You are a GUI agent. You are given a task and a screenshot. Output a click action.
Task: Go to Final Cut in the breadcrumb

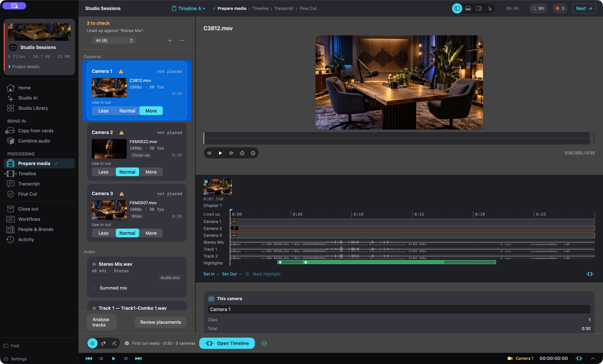(308, 8)
